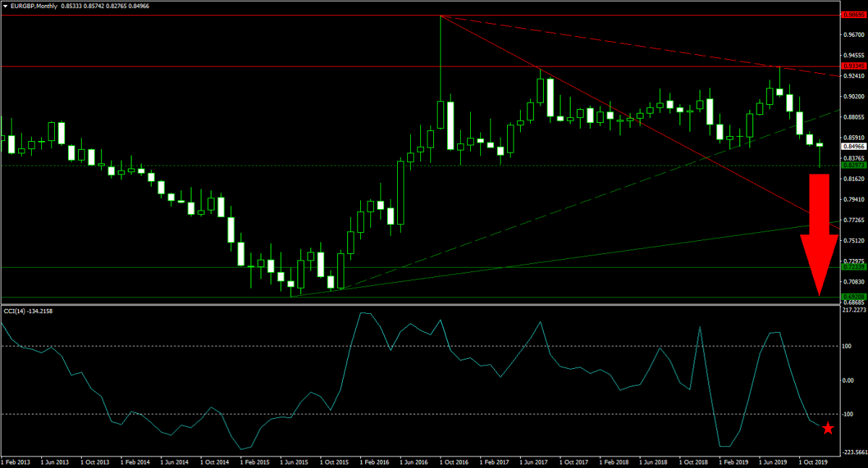Screen dimensions: 868x468
Task: Click the current price tag 0.84966
Action: coord(854,146)
